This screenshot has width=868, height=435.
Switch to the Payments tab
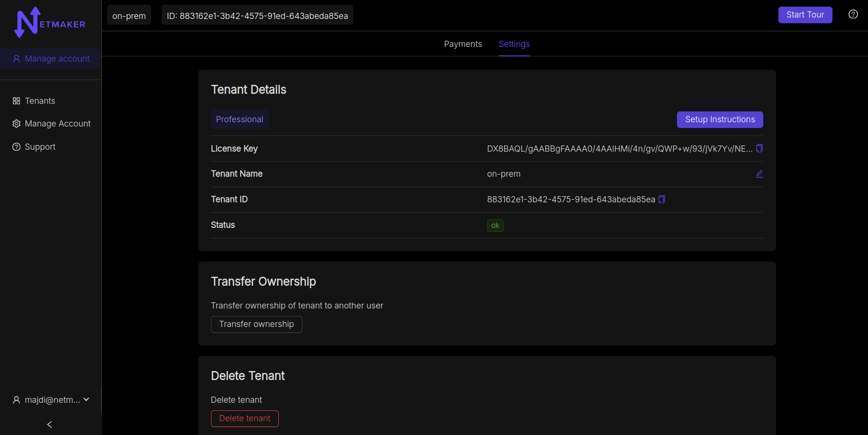pos(463,44)
